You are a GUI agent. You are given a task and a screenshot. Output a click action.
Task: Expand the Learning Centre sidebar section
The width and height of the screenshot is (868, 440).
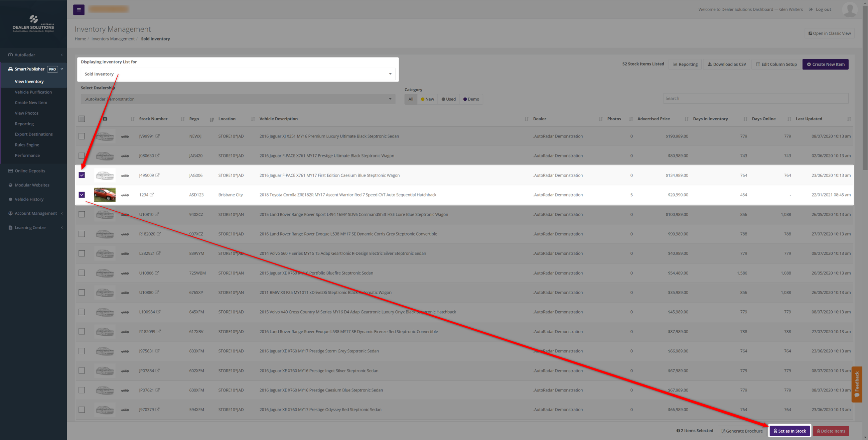[34, 228]
